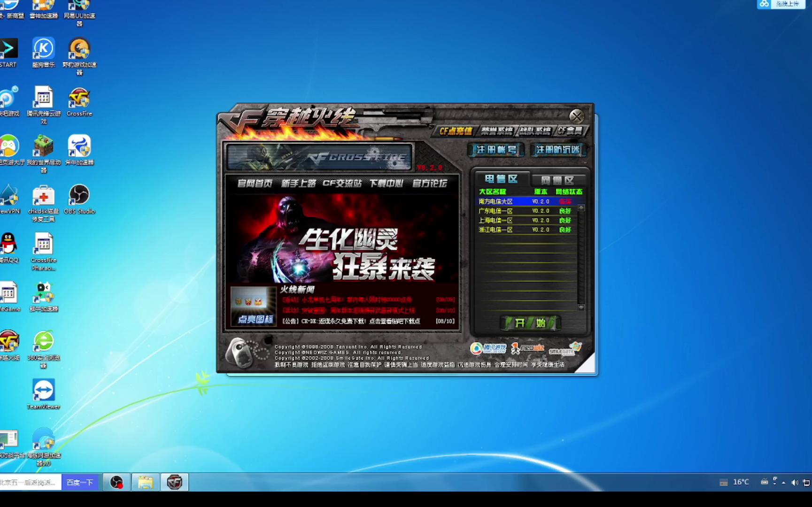Open the 海豚网游加速器 desktop icon

(x=44, y=447)
